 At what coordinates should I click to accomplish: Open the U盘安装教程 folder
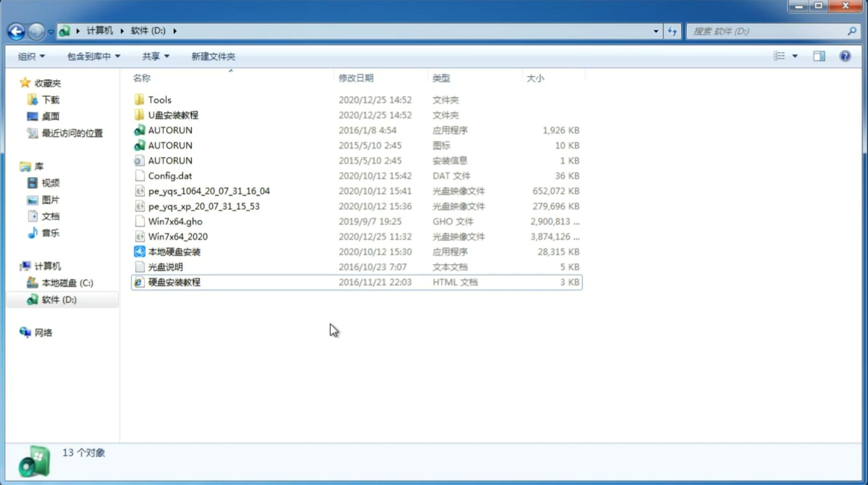(173, 115)
